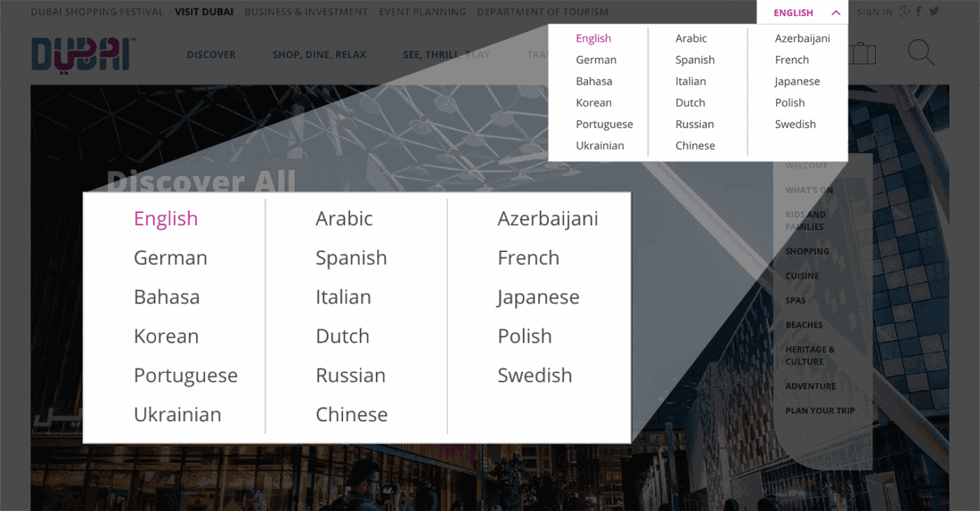Open Spas in the side menu
This screenshot has width=980, height=511.
click(x=795, y=300)
